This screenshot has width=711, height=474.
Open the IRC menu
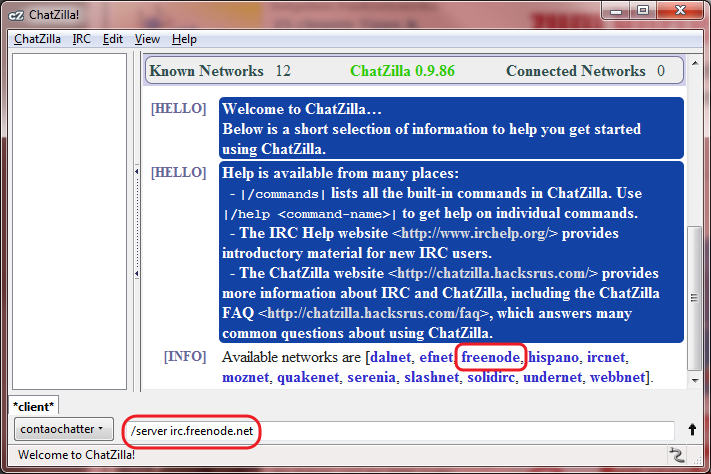point(82,39)
